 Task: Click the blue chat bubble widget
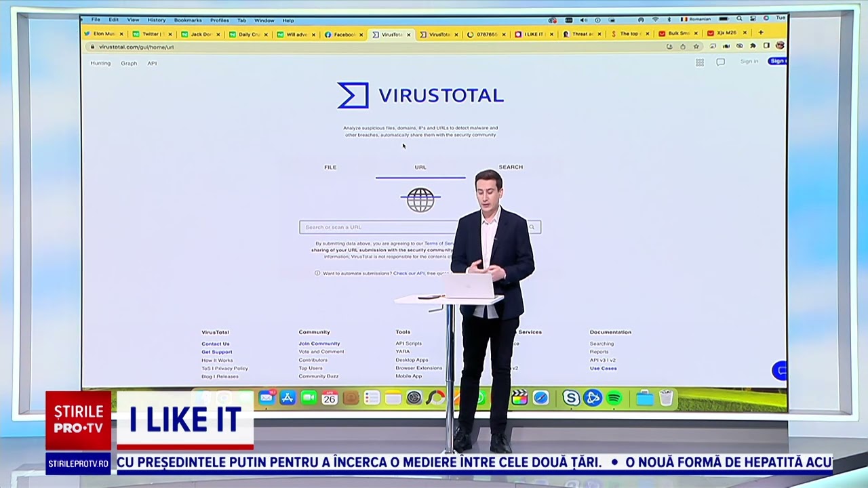coord(780,371)
